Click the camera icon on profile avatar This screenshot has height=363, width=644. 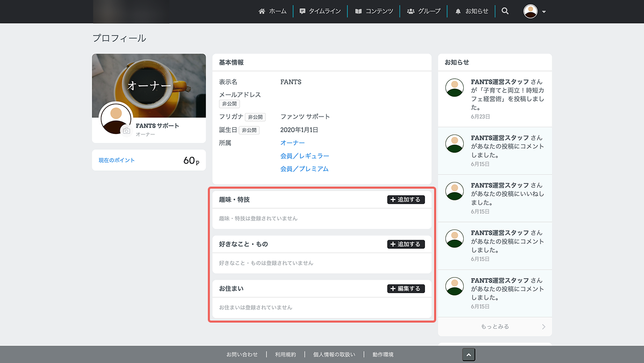[x=126, y=131]
